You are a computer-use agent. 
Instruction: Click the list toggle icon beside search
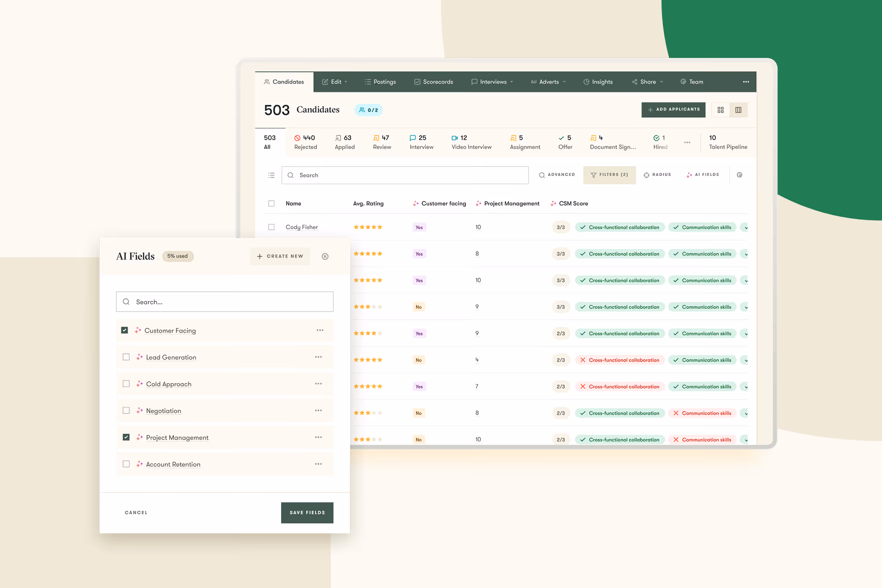(271, 175)
